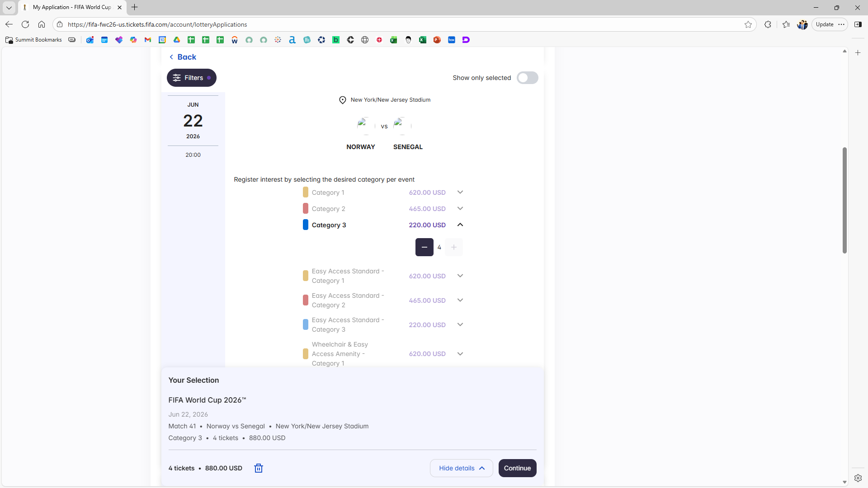This screenshot has width=868, height=488.
Task: Click the Senegal team flag image
Action: (402, 126)
